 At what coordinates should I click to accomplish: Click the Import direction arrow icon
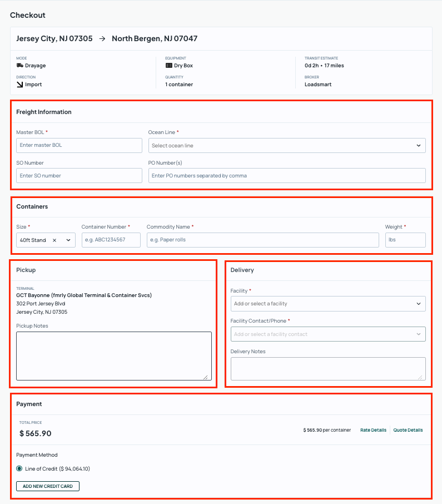tap(19, 84)
